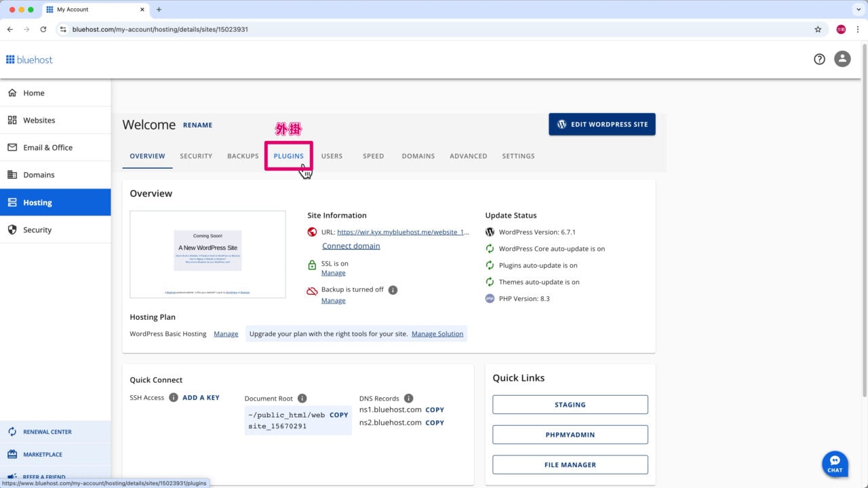
Task: Click the bluehost logo
Action: coord(29,60)
